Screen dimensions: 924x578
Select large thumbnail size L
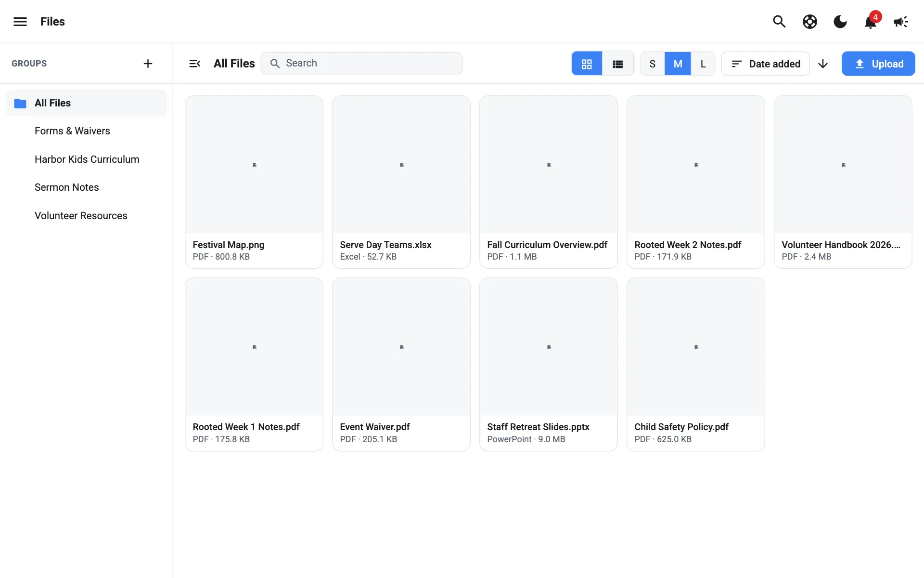pos(703,64)
